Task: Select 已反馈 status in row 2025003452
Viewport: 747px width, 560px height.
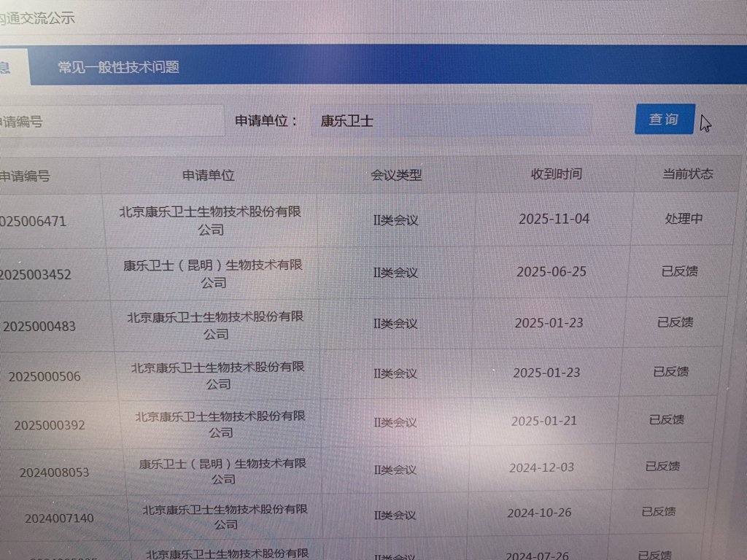Action: tap(680, 271)
